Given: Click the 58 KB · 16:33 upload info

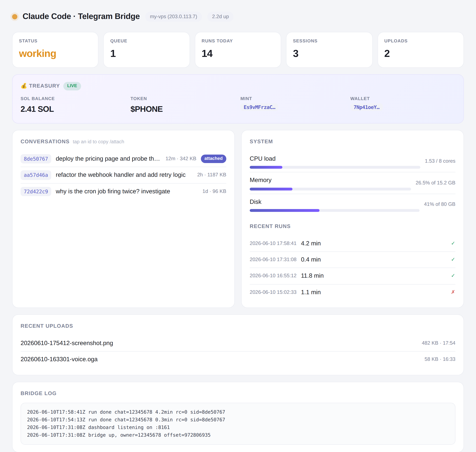Looking at the screenshot, I should pos(440,359).
